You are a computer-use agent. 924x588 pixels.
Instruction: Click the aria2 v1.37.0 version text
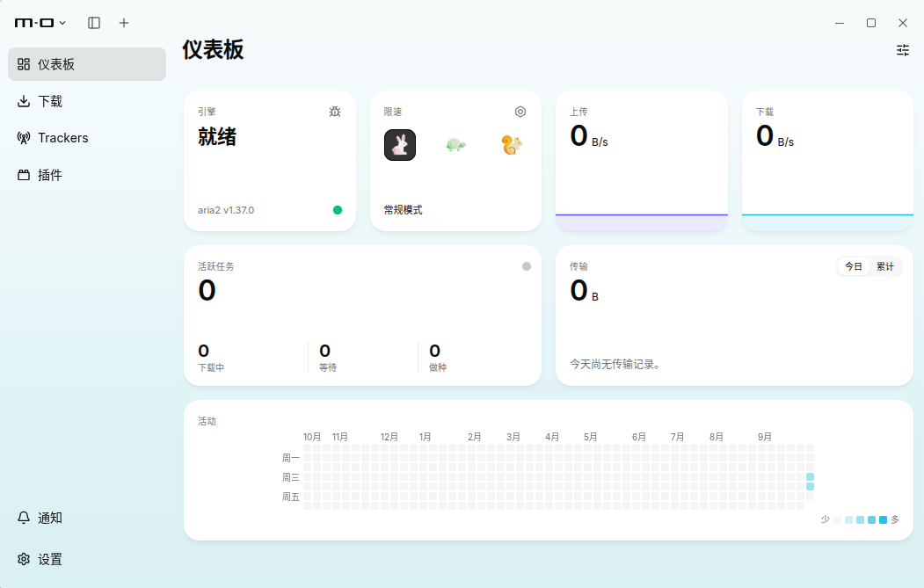[x=226, y=210]
